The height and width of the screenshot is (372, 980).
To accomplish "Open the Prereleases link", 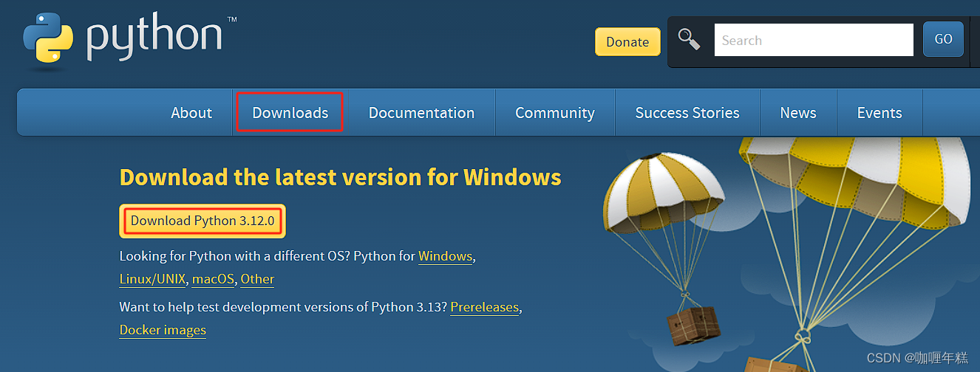I will coord(485,307).
